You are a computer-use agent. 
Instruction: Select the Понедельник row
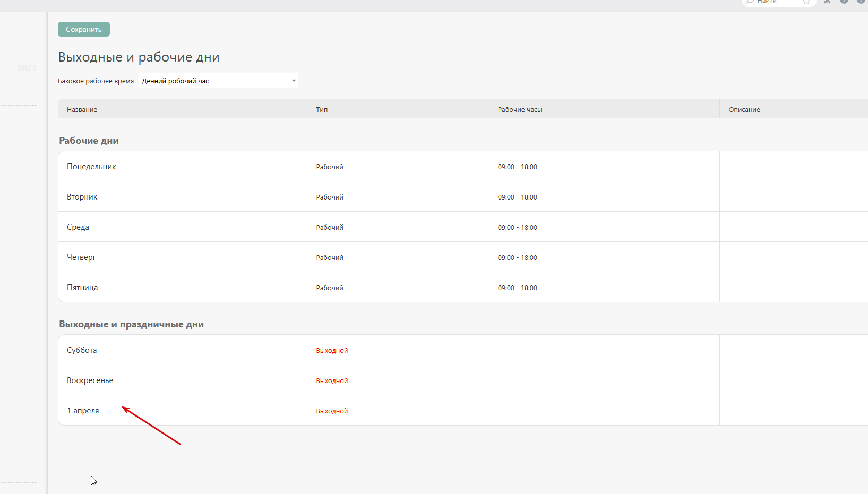[x=91, y=167]
